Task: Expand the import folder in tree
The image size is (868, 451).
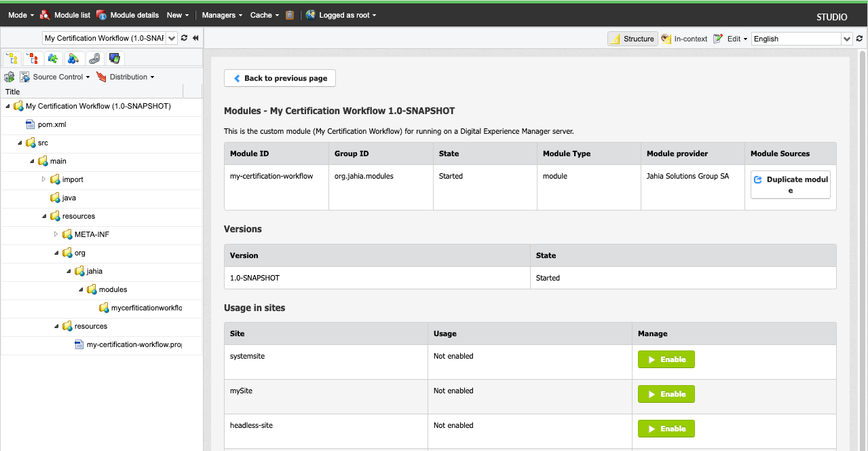Action: (44, 179)
